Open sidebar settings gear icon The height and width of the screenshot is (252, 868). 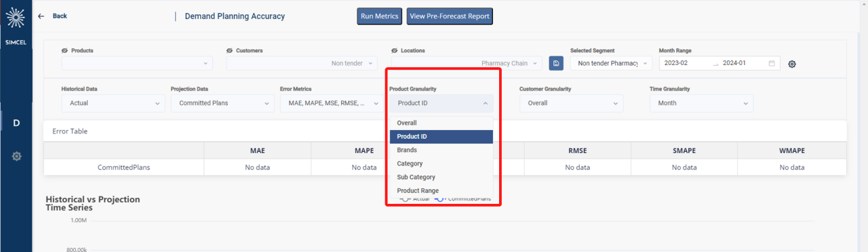(16, 156)
